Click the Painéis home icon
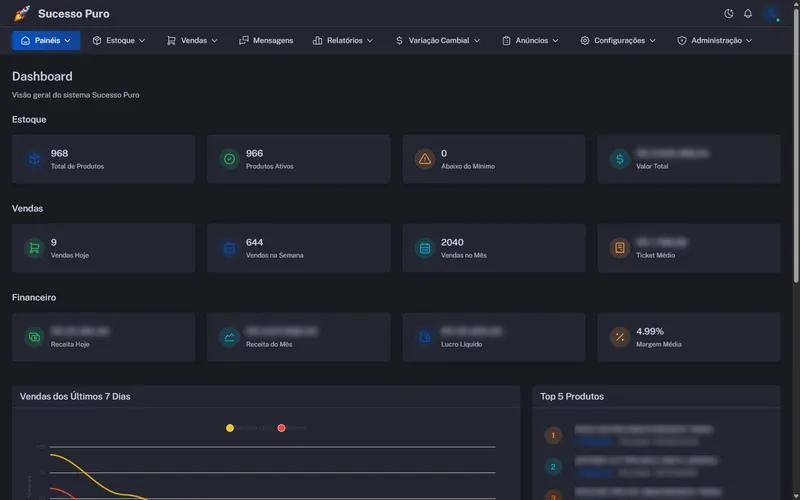This screenshot has width=800, height=500. [25, 40]
